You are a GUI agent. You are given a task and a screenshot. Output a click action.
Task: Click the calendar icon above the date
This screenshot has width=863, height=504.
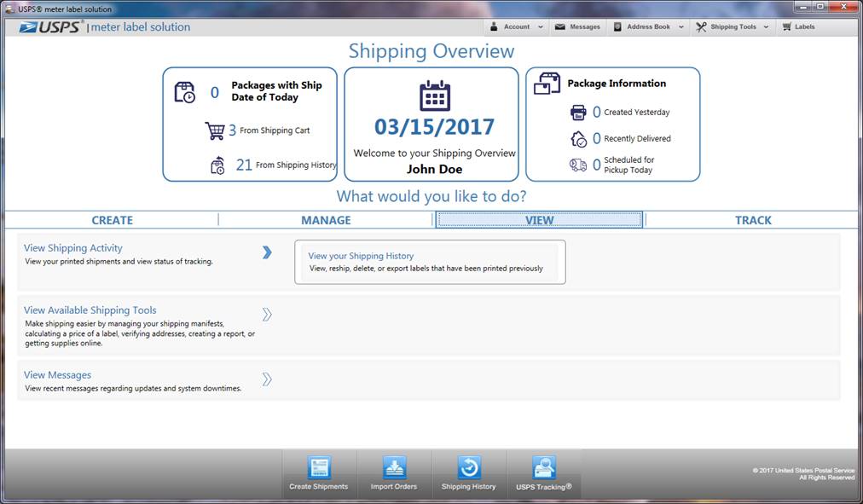click(435, 96)
